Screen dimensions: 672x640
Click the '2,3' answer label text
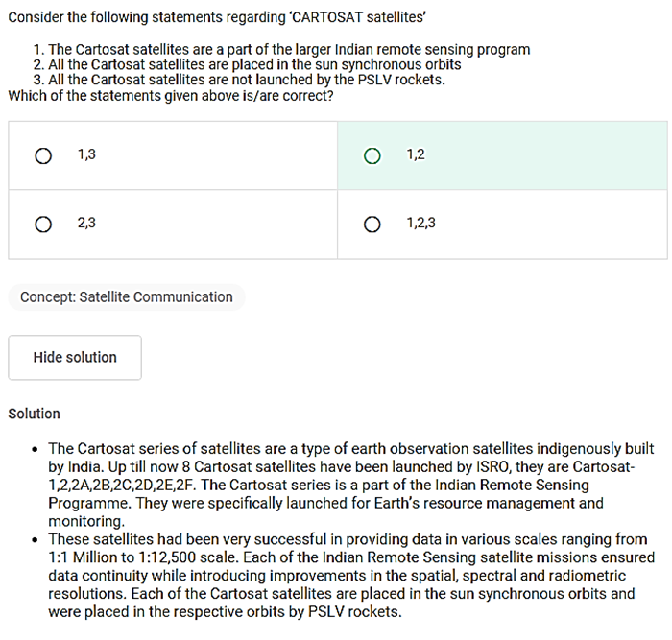[86, 224]
